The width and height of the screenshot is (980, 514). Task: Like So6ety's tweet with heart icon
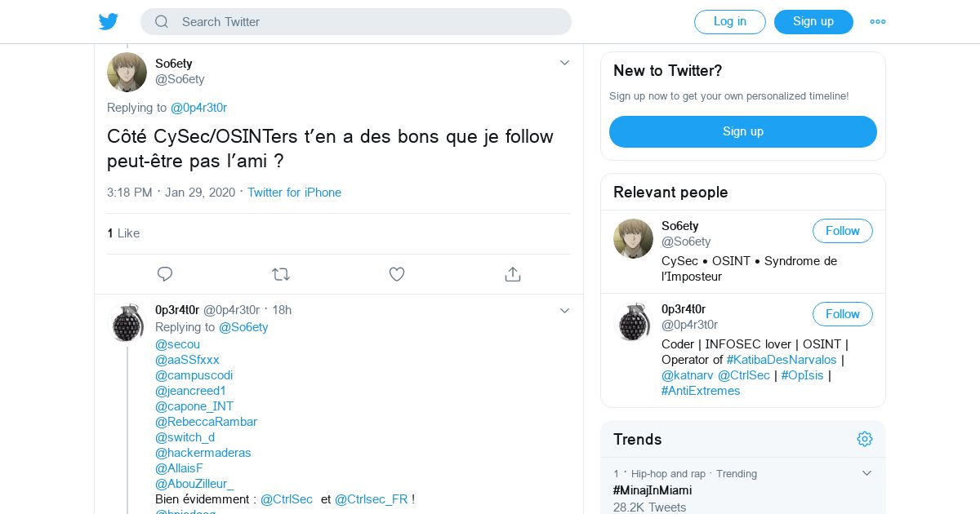pyautogui.click(x=397, y=274)
